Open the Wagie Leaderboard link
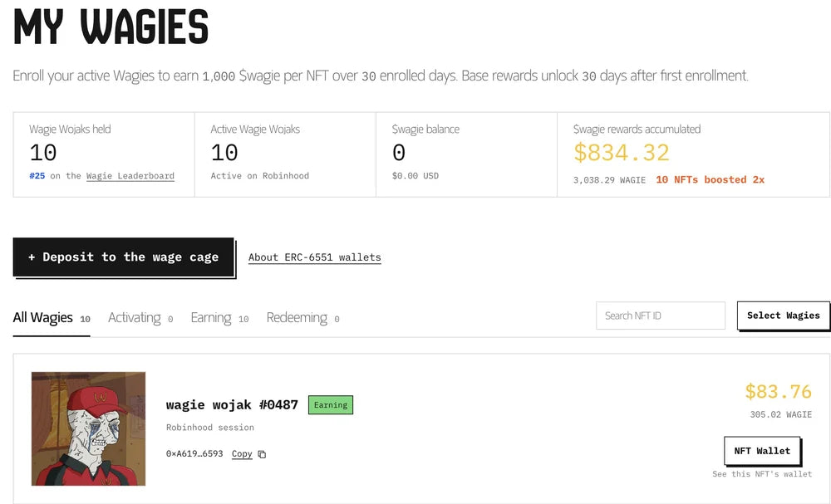The image size is (831, 504). click(130, 176)
